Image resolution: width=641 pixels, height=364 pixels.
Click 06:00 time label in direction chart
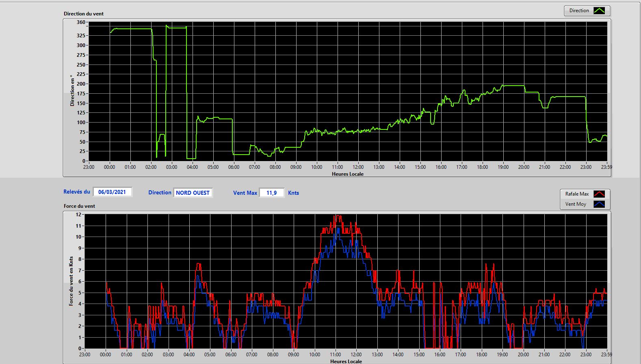tap(234, 167)
